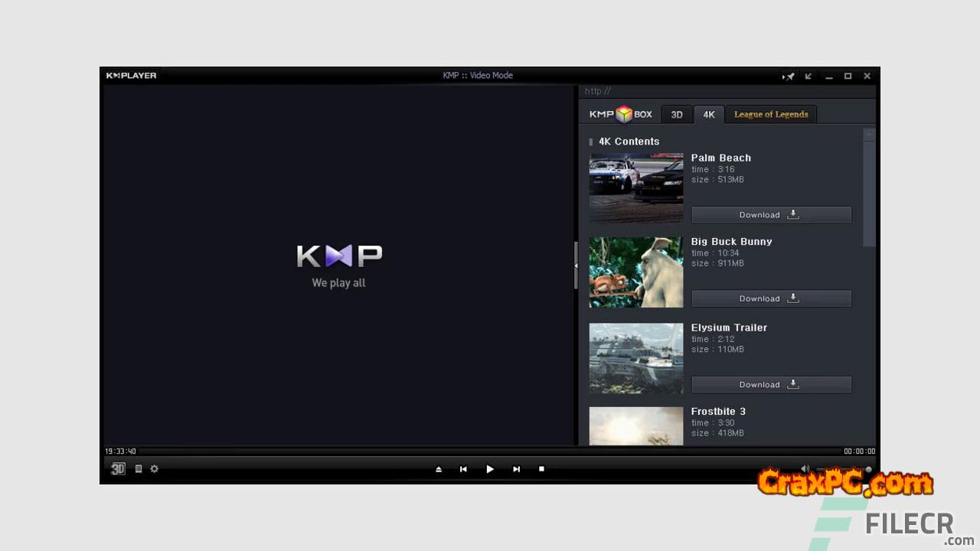This screenshot has height=551, width=980.
Task: Download the Elysium Trailer video
Action: (x=771, y=385)
